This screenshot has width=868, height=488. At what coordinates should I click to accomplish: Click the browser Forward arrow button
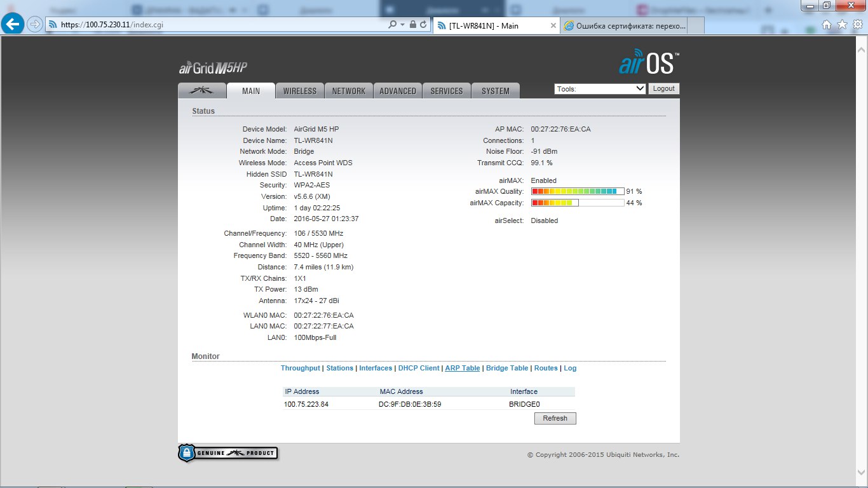point(35,25)
